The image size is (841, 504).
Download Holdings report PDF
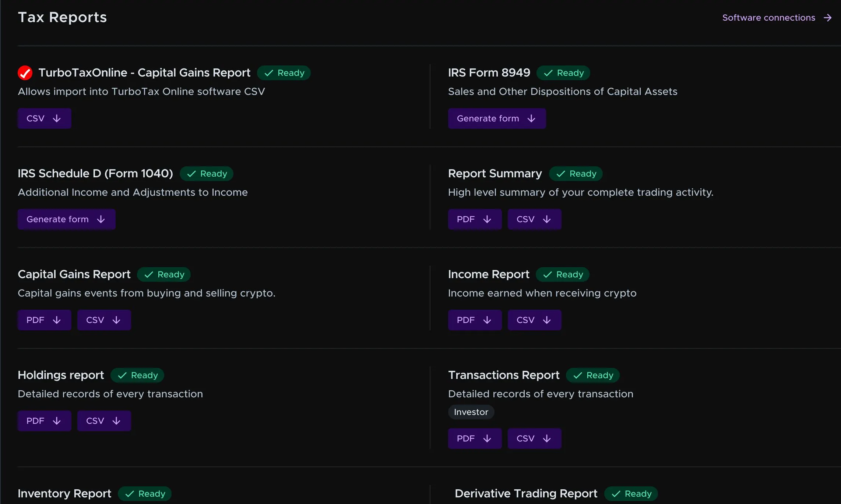click(x=44, y=421)
